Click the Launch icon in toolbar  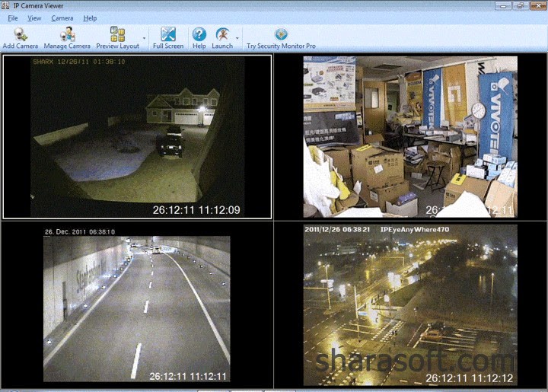222,34
